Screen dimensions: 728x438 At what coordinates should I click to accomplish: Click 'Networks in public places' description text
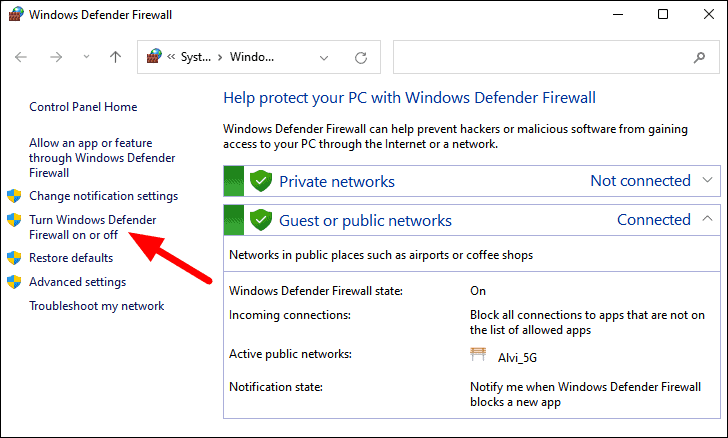381,255
